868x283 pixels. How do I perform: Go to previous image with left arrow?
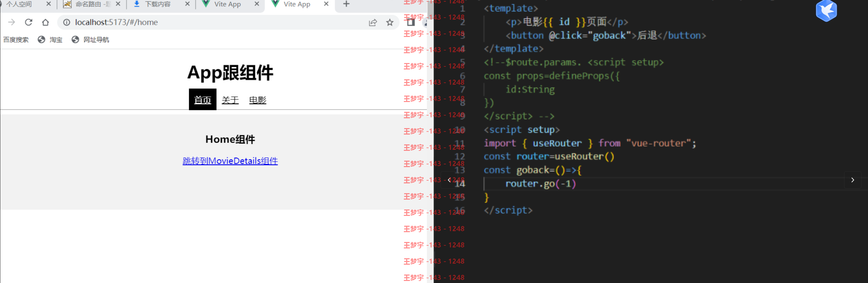pyautogui.click(x=449, y=180)
